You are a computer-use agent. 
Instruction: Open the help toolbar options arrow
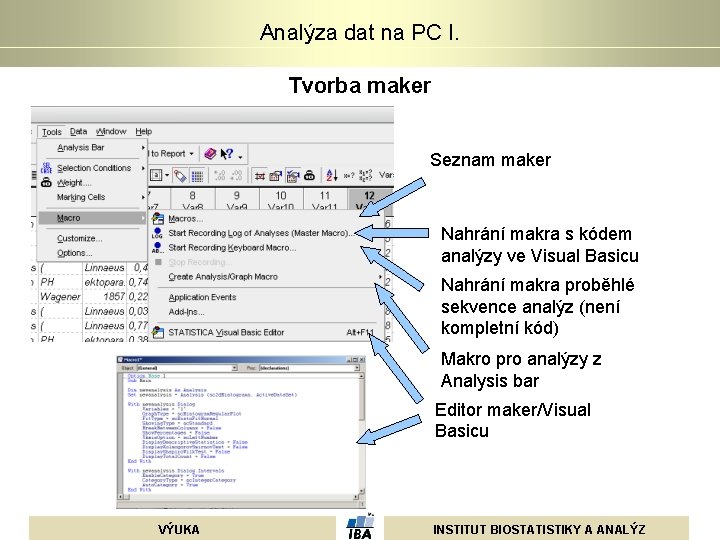click(241, 157)
